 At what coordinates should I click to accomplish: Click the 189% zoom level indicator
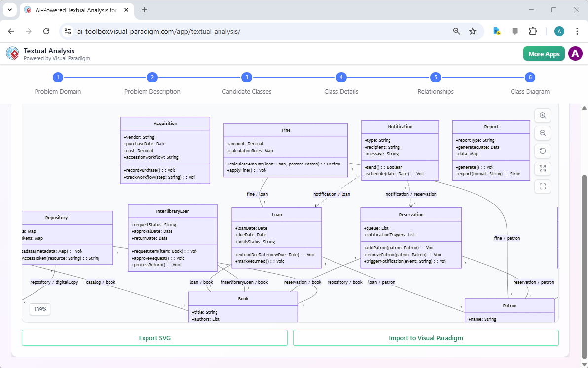[39, 309]
